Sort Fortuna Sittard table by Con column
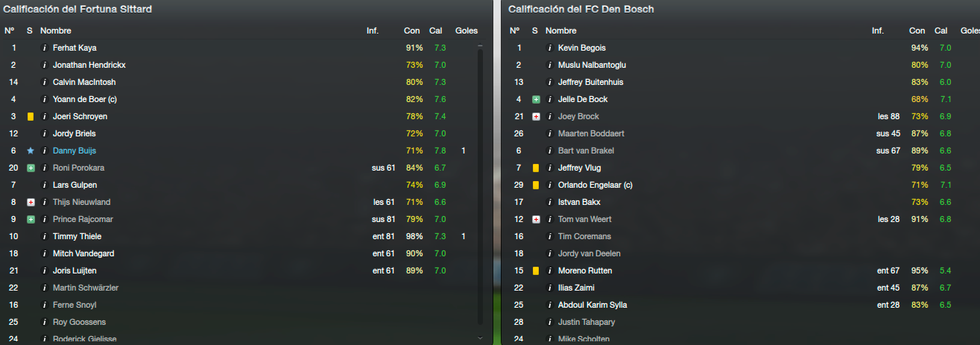The image size is (980, 345). click(412, 31)
